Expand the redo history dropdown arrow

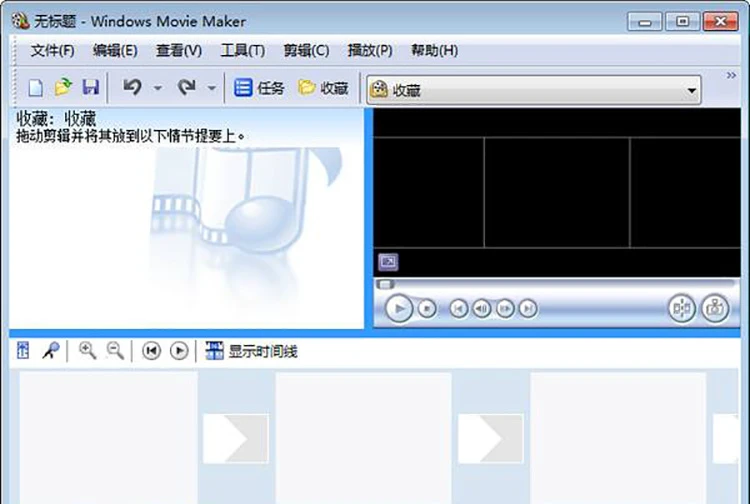211,88
